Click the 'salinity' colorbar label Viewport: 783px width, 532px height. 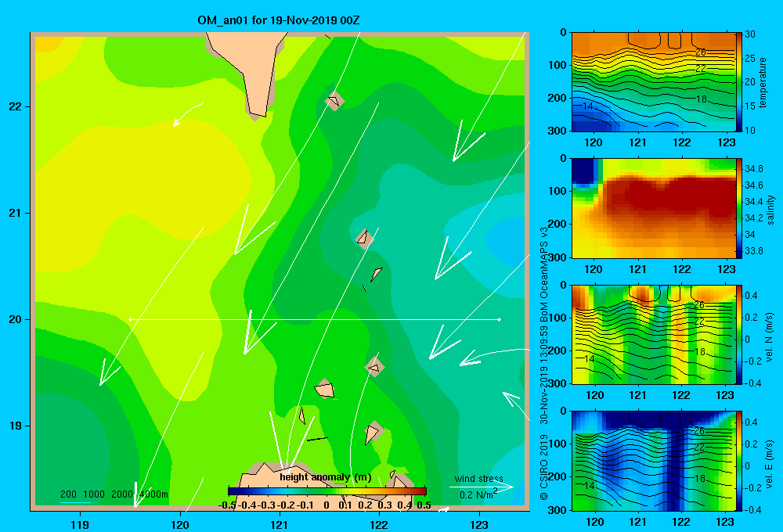click(770, 210)
